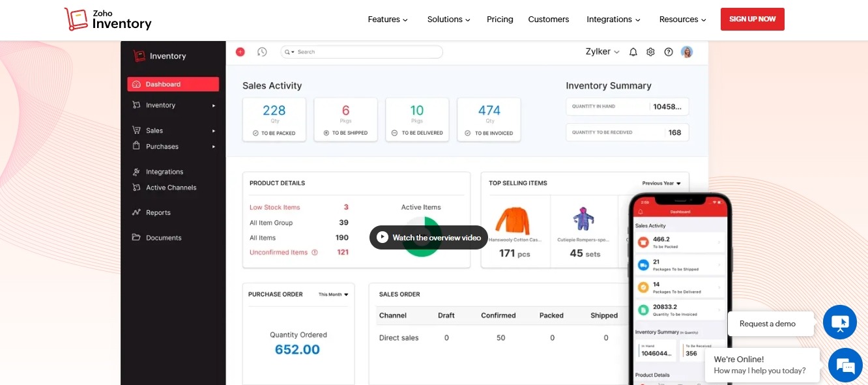Go to the Pricing page
This screenshot has height=385, width=868.
[500, 20]
